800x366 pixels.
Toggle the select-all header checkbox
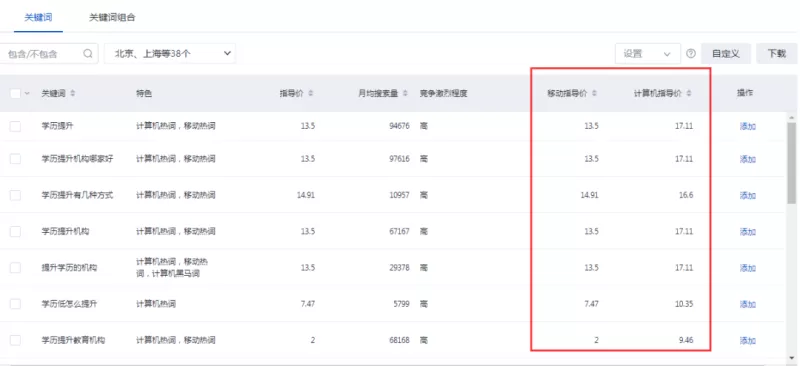15,93
